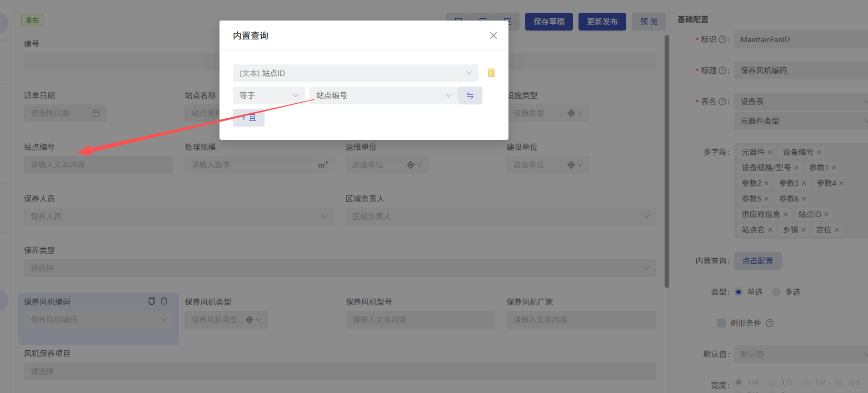Delete the 保养风机编码 field component

(x=164, y=301)
